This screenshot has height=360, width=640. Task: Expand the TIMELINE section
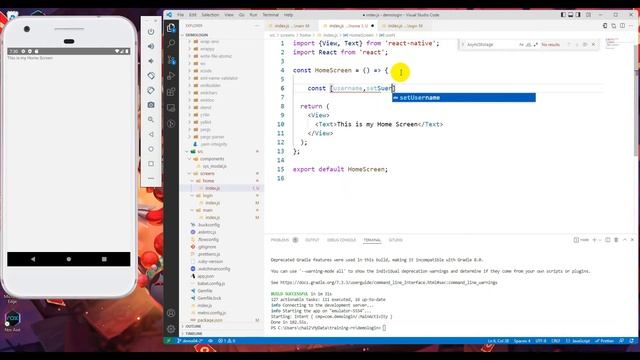pos(221,333)
